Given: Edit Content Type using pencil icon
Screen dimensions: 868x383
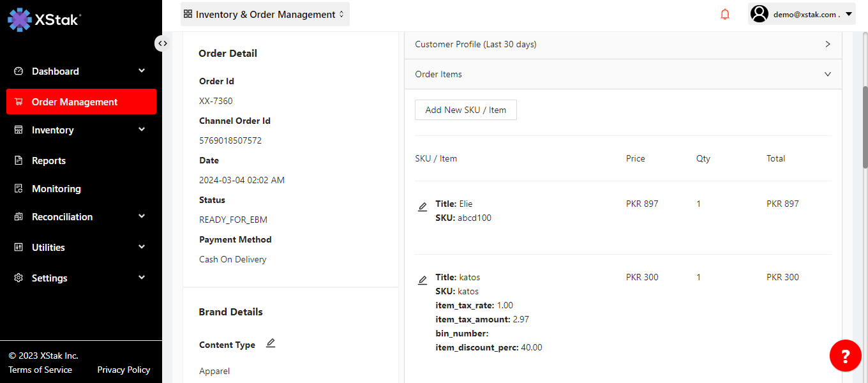Looking at the screenshot, I should pos(271,343).
